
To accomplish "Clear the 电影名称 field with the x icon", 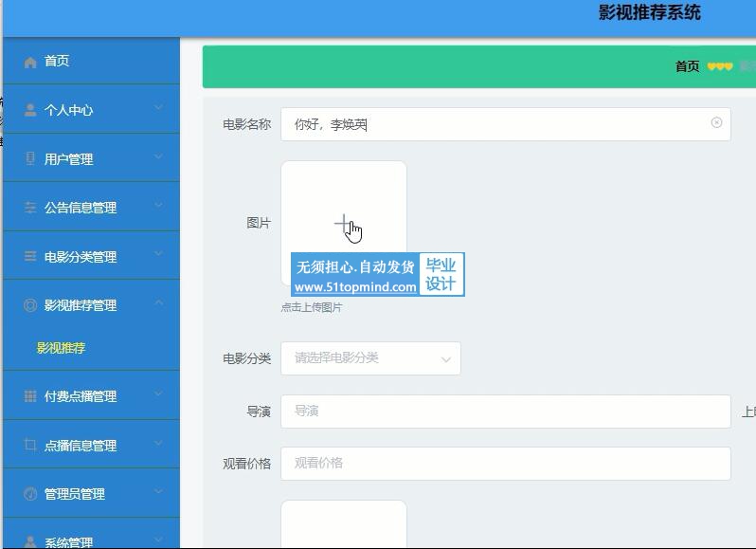I will pos(716,122).
